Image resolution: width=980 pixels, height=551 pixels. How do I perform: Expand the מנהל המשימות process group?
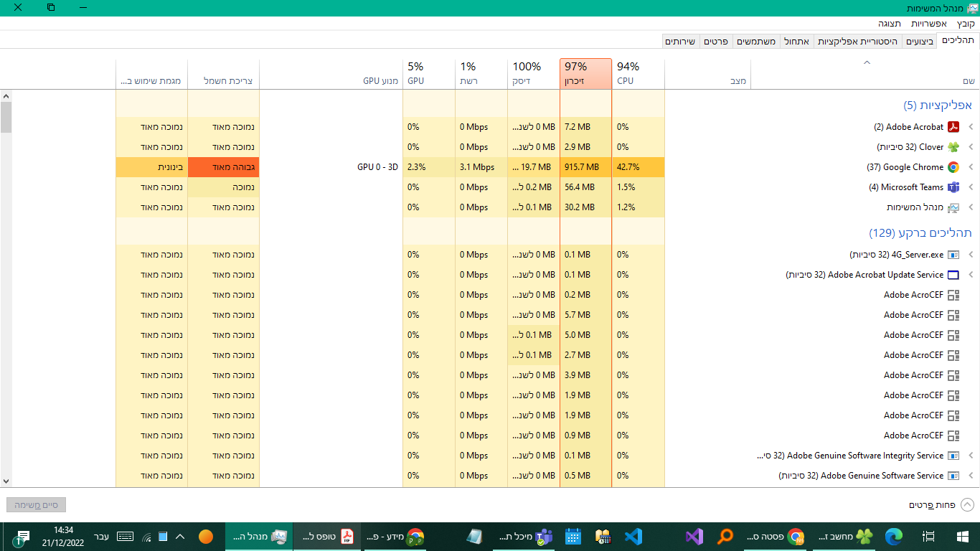(971, 207)
